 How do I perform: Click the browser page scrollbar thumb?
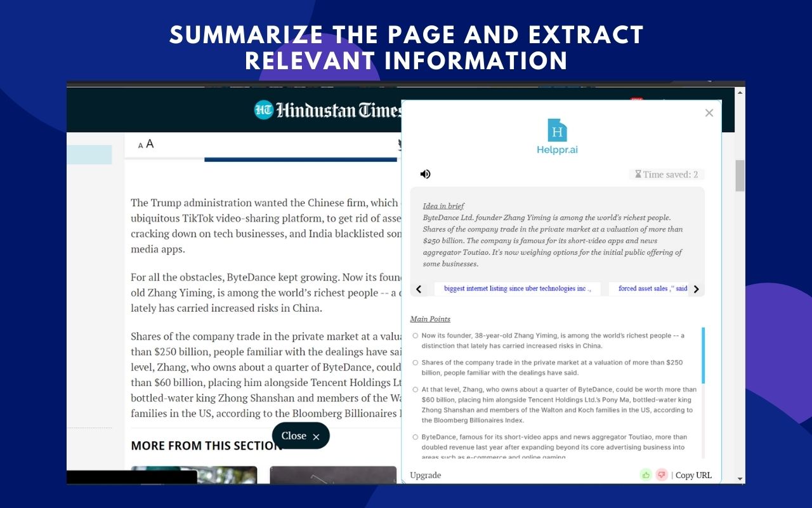pos(740,176)
